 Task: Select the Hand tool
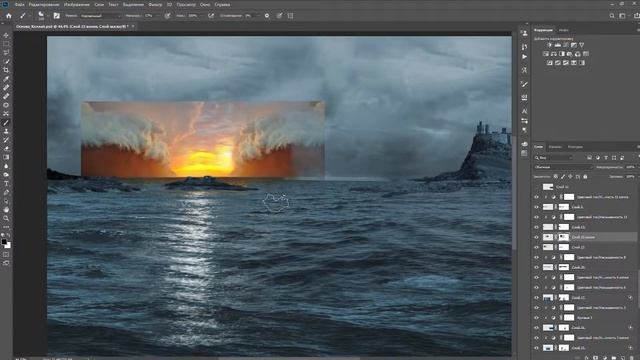6,209
